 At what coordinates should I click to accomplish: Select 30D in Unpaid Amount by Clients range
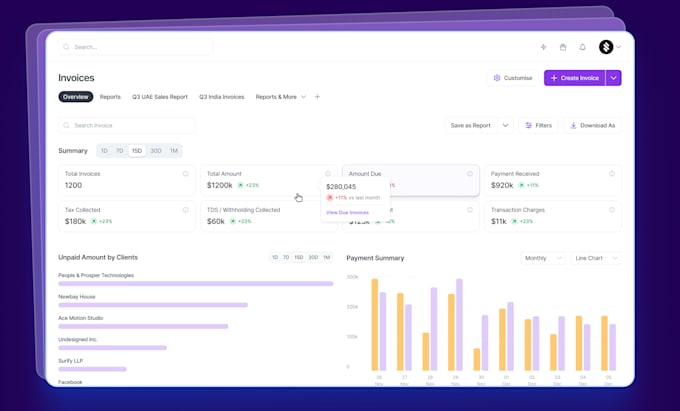pyautogui.click(x=313, y=258)
